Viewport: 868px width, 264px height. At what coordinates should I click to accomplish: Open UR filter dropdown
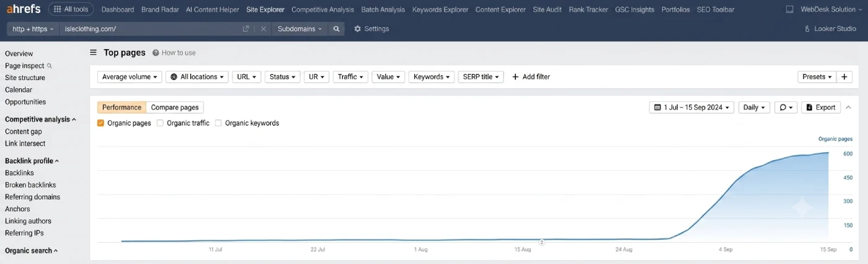tap(316, 76)
